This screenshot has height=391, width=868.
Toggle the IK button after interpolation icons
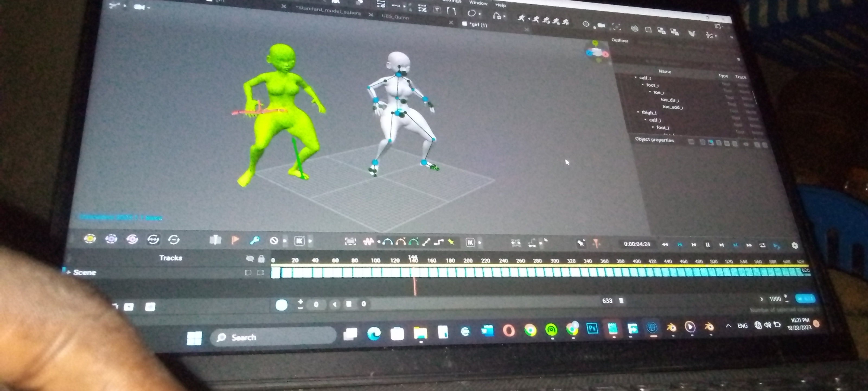470,242
